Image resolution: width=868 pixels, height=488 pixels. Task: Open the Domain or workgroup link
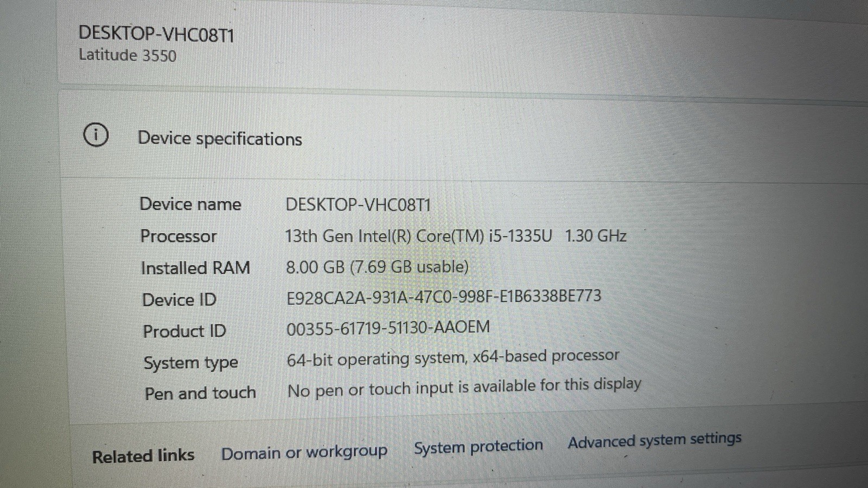click(x=304, y=453)
